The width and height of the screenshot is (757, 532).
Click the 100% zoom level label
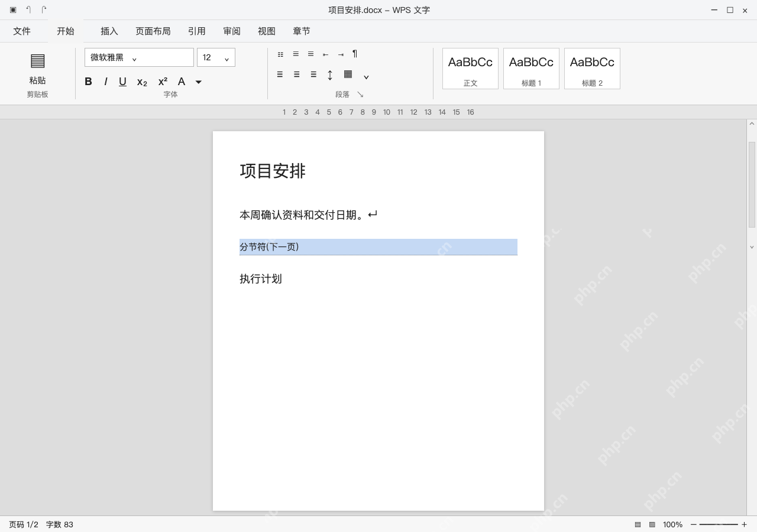[672, 524]
